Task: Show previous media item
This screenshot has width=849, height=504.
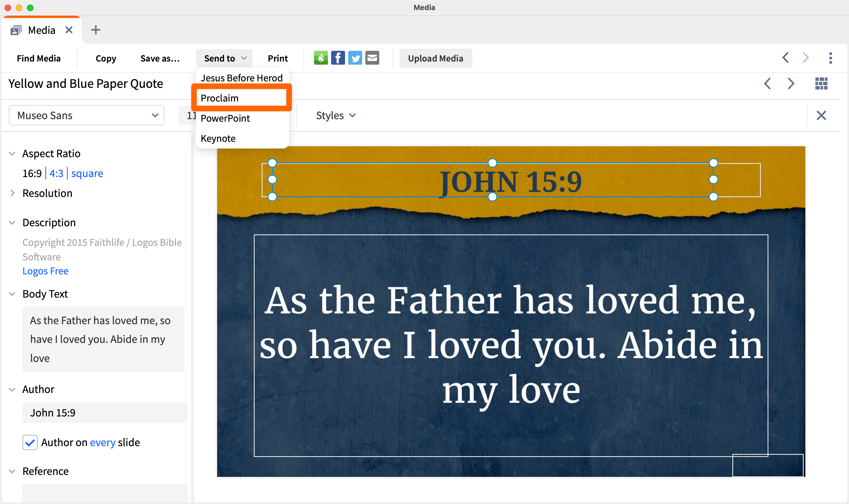Action: coord(767,84)
